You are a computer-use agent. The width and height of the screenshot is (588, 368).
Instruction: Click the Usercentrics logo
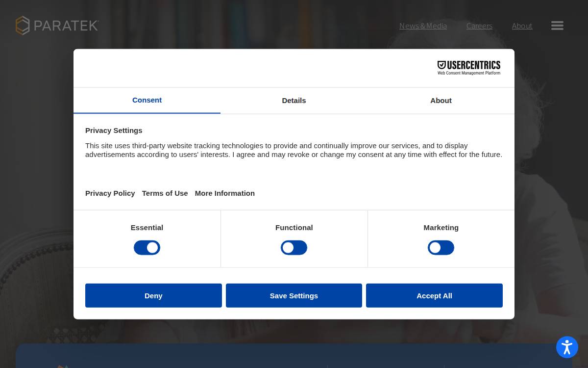[469, 68]
